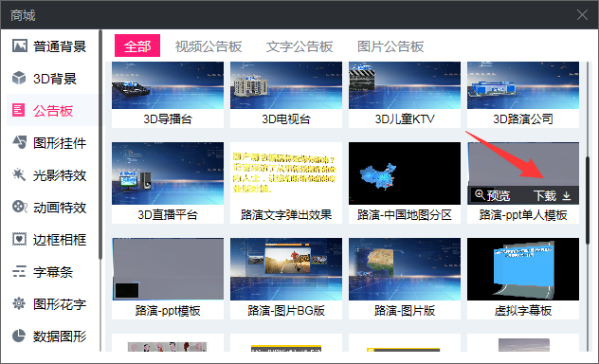Image resolution: width=599 pixels, height=364 pixels.
Task: Open the 字幕条 category
Action: 52,271
